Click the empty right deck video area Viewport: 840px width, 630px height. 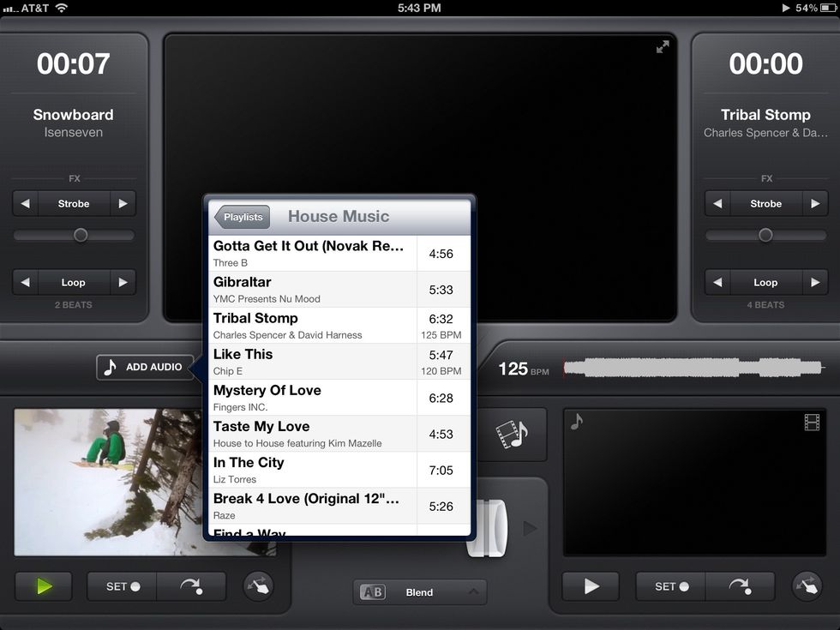tap(694, 482)
